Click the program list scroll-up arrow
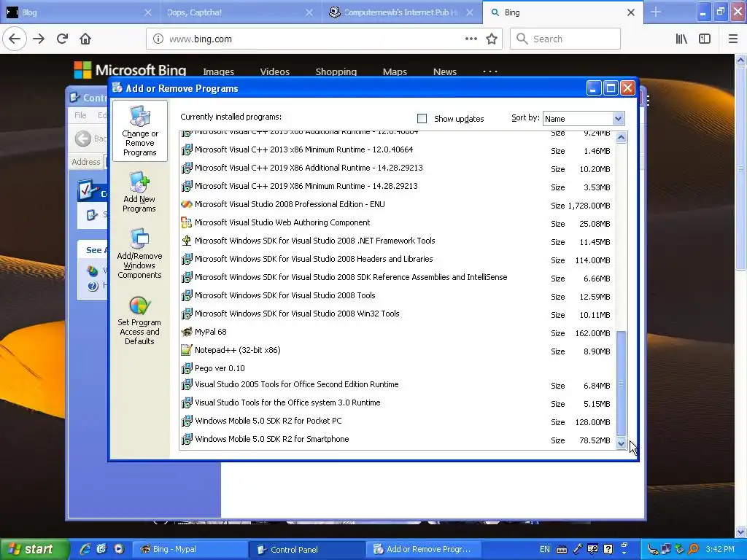The height and width of the screenshot is (560, 747). [x=621, y=138]
